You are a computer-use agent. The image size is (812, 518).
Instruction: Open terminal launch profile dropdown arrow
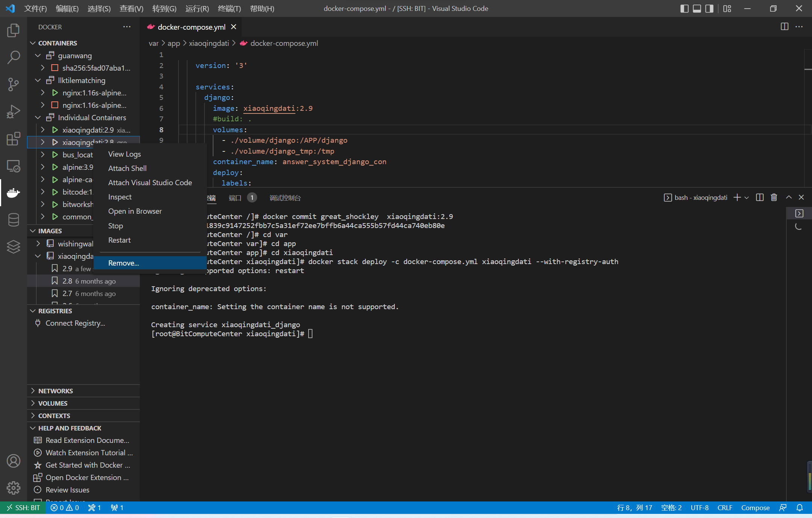click(x=747, y=198)
